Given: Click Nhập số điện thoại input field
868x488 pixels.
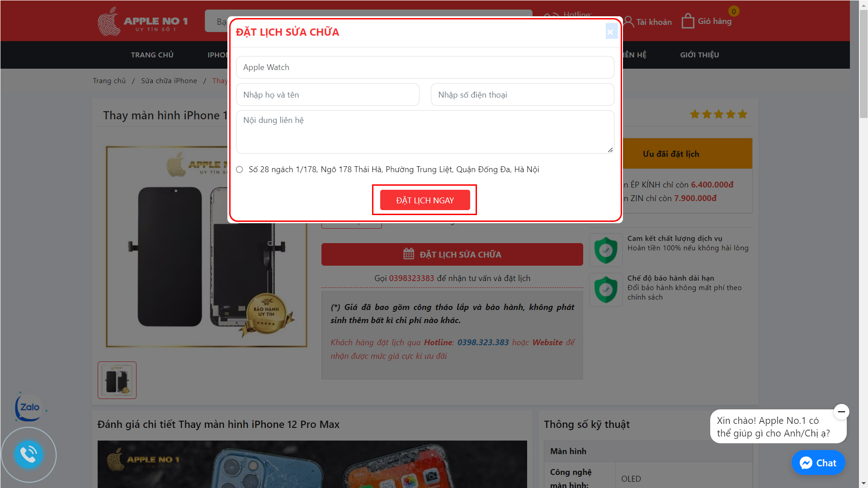Looking at the screenshot, I should tap(522, 94).
